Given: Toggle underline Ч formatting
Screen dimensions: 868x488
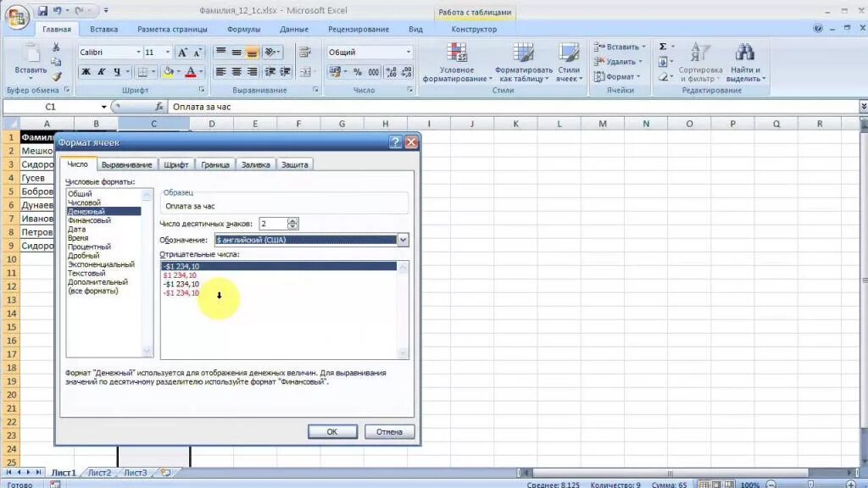Looking at the screenshot, I should point(117,72).
